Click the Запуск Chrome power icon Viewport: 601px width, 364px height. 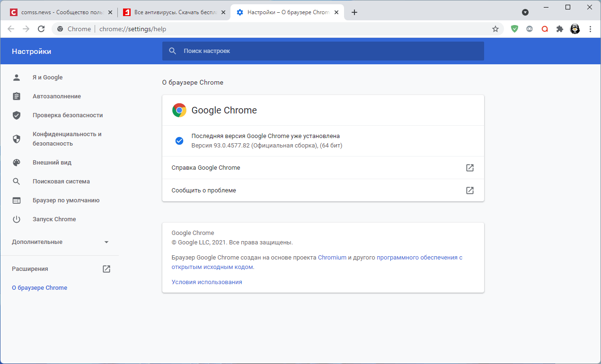[x=17, y=219]
